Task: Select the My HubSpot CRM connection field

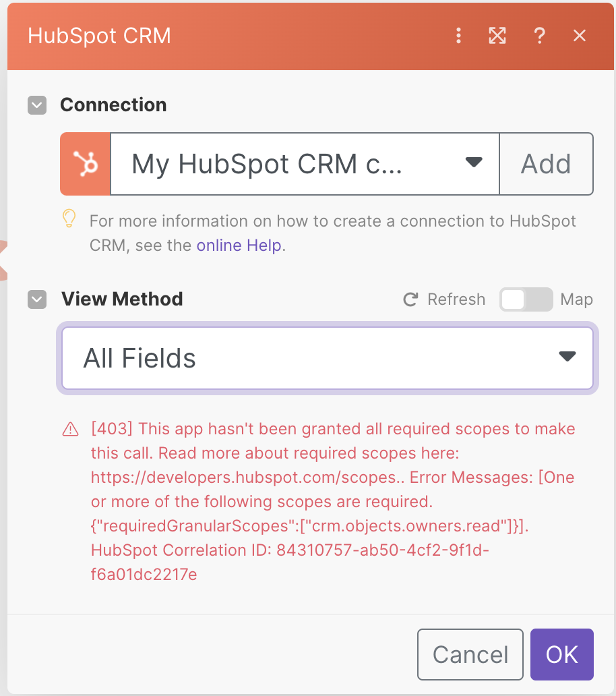Action: (270, 163)
